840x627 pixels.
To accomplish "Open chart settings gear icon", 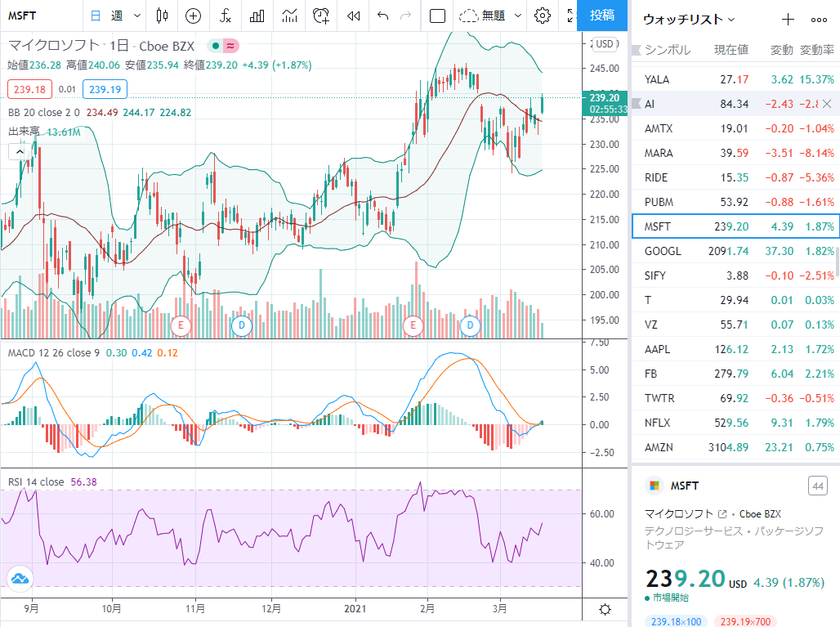I will tap(542, 16).
